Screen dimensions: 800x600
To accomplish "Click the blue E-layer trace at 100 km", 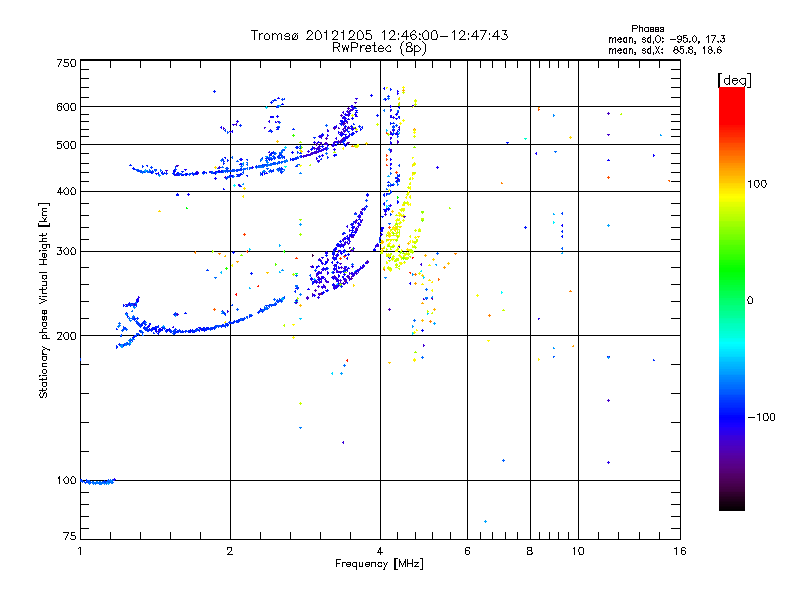I will pos(98,481).
